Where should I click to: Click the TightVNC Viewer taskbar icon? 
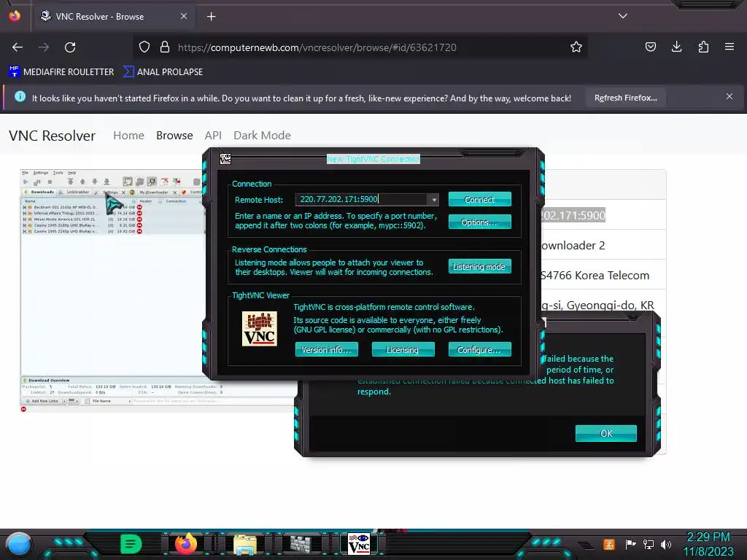coord(359,544)
